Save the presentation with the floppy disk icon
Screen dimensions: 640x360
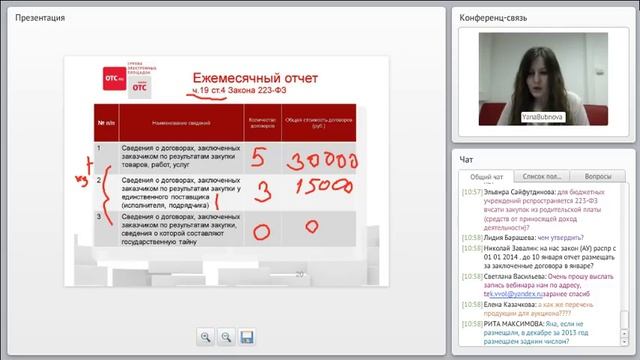(247, 337)
